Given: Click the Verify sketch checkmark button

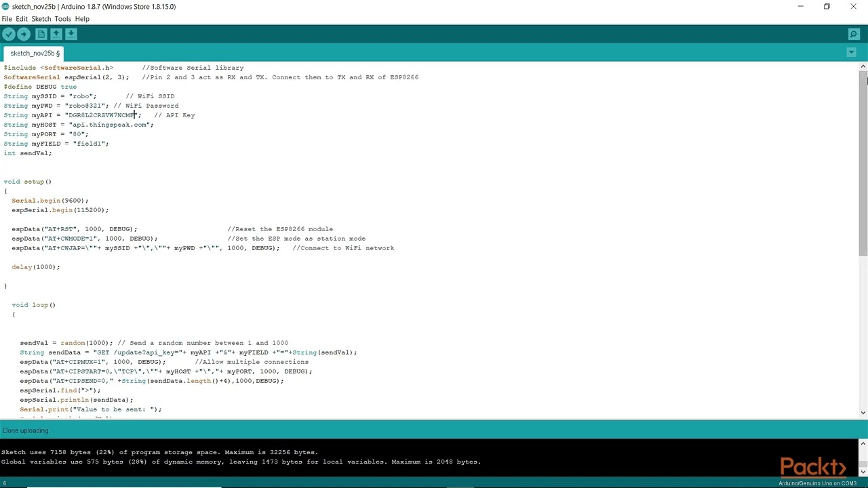Looking at the screenshot, I should (9, 34).
